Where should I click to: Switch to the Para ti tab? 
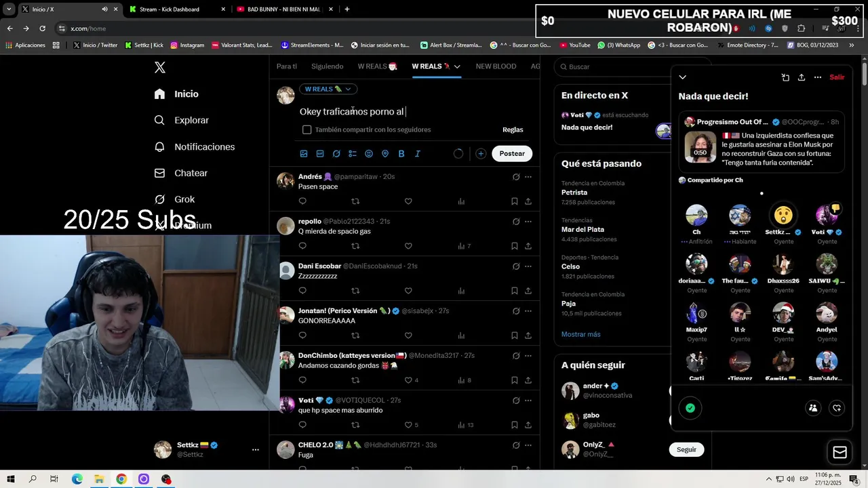point(287,66)
